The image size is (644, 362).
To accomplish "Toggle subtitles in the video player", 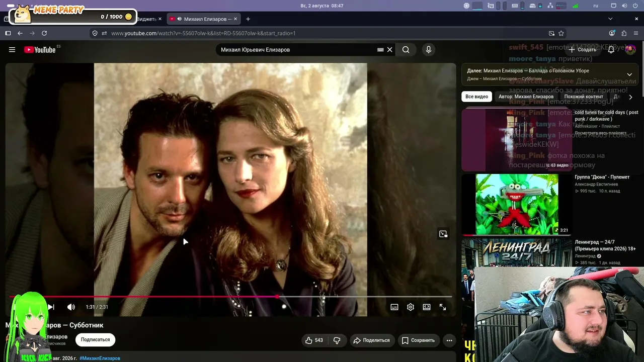I will pos(394,307).
